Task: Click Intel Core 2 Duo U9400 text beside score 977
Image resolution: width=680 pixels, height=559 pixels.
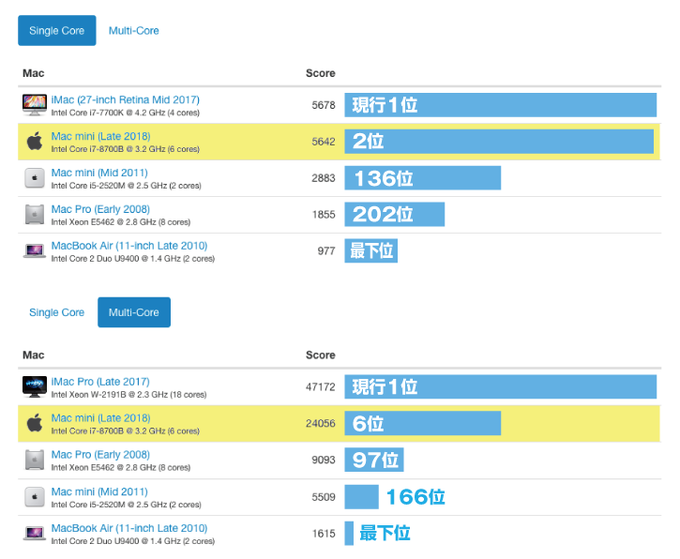Action: point(133,258)
